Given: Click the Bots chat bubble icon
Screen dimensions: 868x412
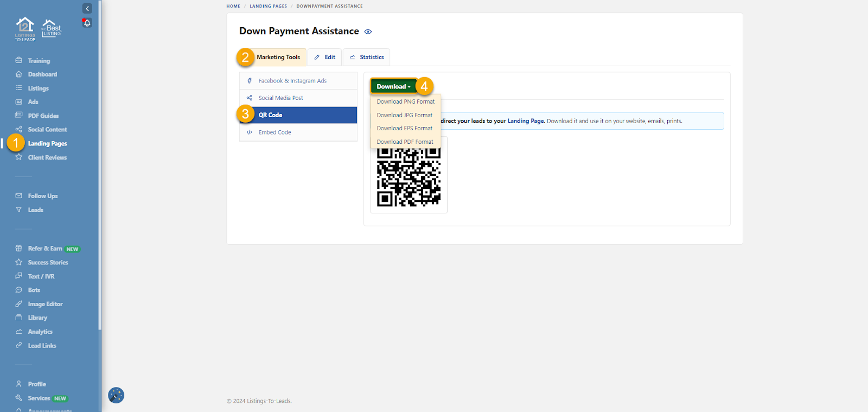Looking at the screenshot, I should coord(18,290).
